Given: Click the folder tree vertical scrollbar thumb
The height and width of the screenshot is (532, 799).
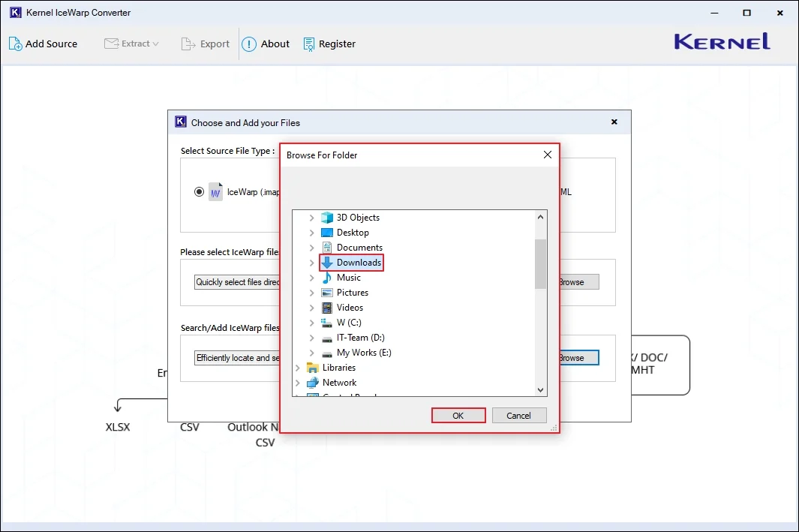Looking at the screenshot, I should click(540, 263).
